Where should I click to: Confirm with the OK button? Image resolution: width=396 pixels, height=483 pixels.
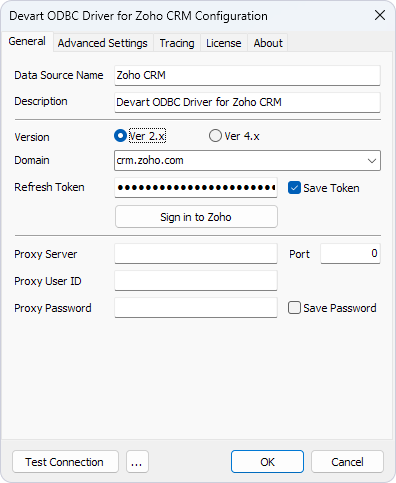[x=267, y=462]
